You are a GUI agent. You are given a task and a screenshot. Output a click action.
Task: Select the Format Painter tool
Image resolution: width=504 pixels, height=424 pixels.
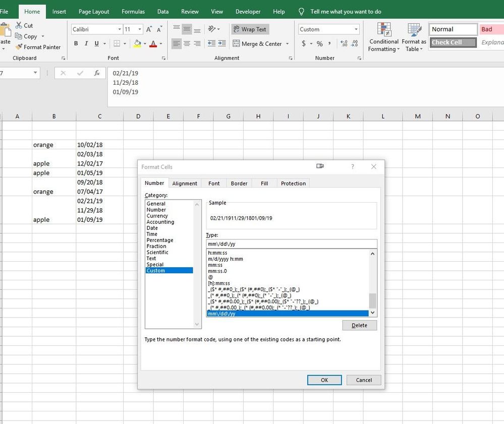point(38,47)
